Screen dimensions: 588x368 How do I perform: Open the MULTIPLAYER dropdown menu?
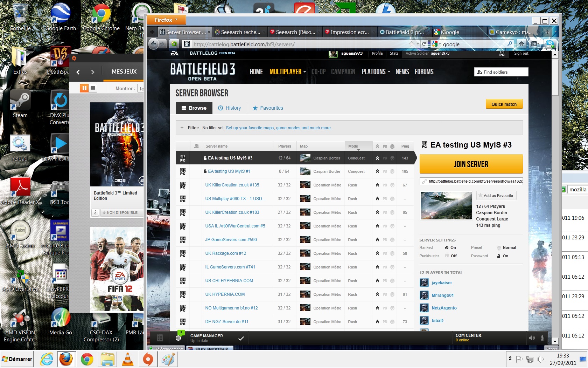pos(288,71)
